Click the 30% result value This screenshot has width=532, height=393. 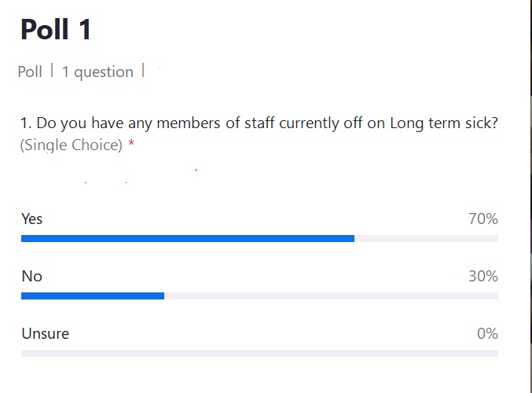click(x=483, y=276)
